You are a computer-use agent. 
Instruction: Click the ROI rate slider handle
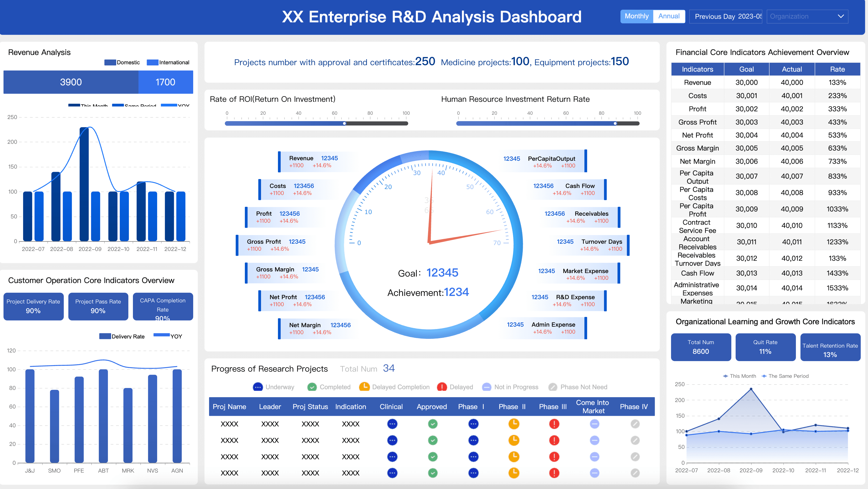coord(344,123)
